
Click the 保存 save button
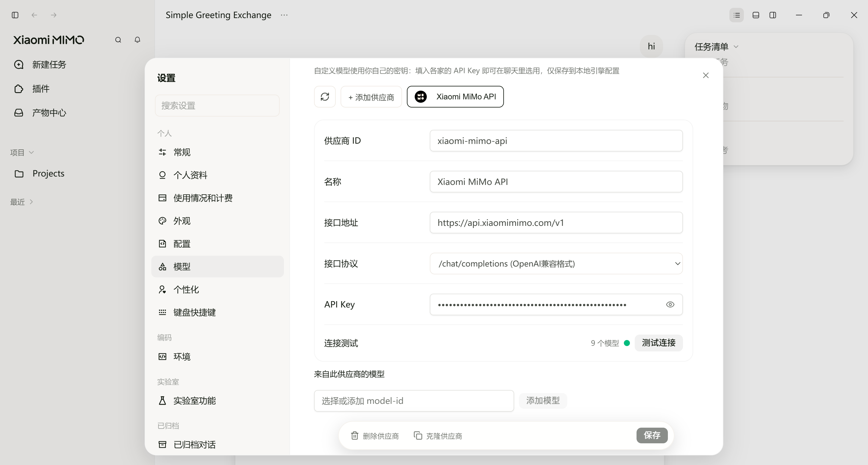coord(652,435)
